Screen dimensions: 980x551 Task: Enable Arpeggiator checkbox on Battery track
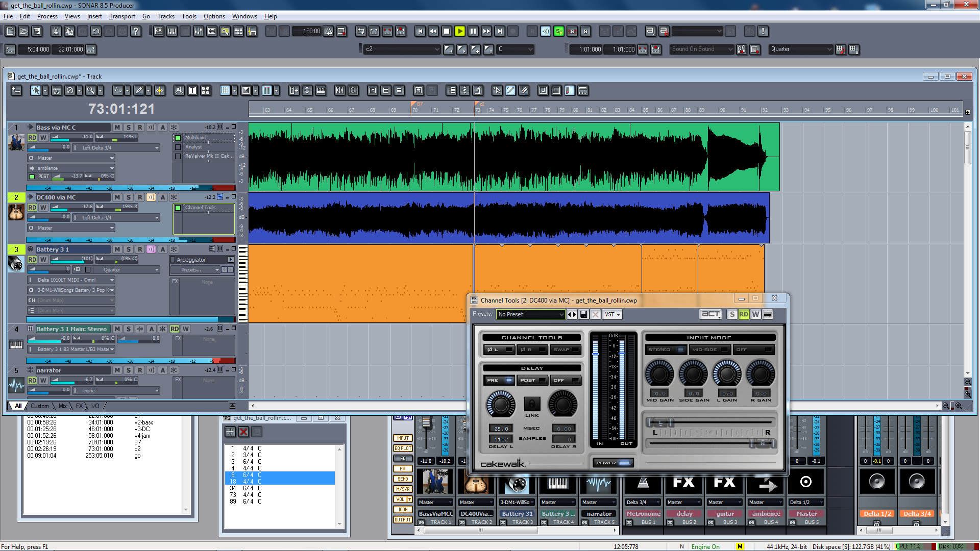(173, 260)
